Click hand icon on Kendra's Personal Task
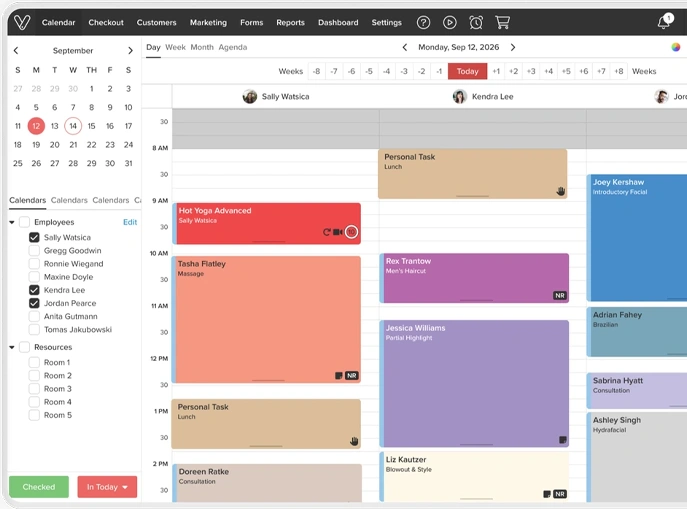This screenshot has width=687, height=509. 560,191
